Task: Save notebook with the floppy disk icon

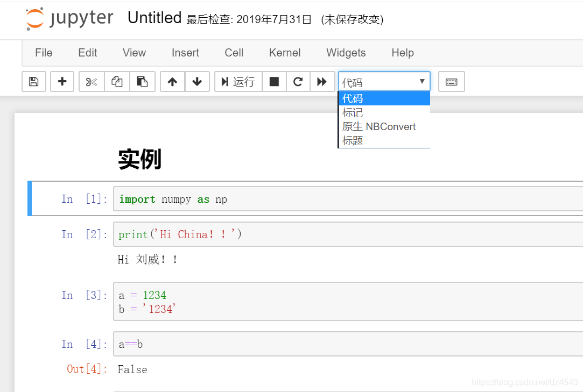Action: pos(34,81)
